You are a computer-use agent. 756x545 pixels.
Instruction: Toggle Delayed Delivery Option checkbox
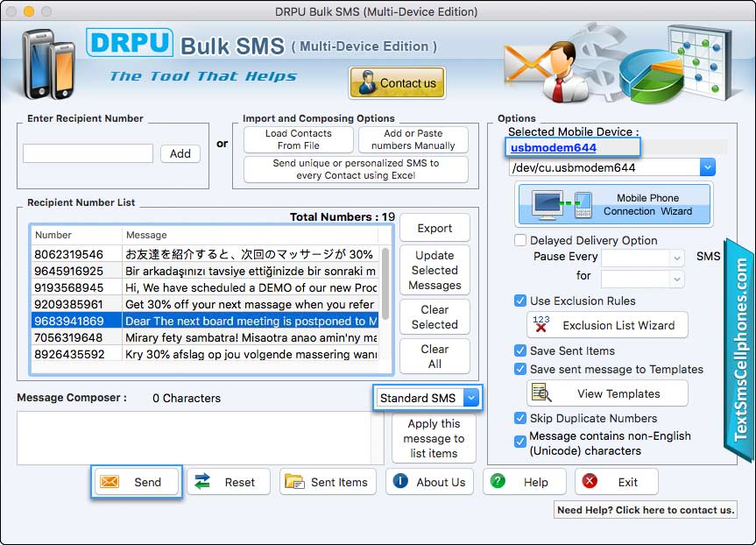(520, 240)
